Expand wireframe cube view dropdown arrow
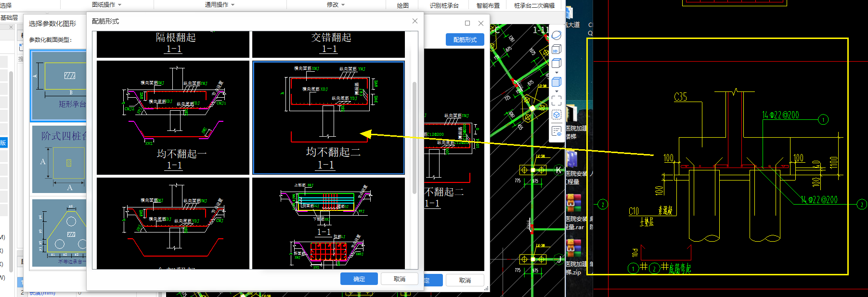The height and width of the screenshot is (297, 868). pos(557,73)
